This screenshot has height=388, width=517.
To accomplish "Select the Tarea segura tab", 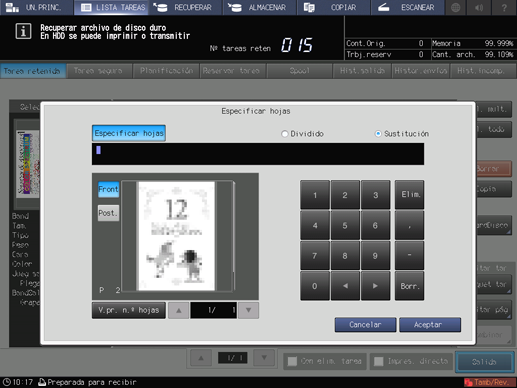I will [x=98, y=71].
